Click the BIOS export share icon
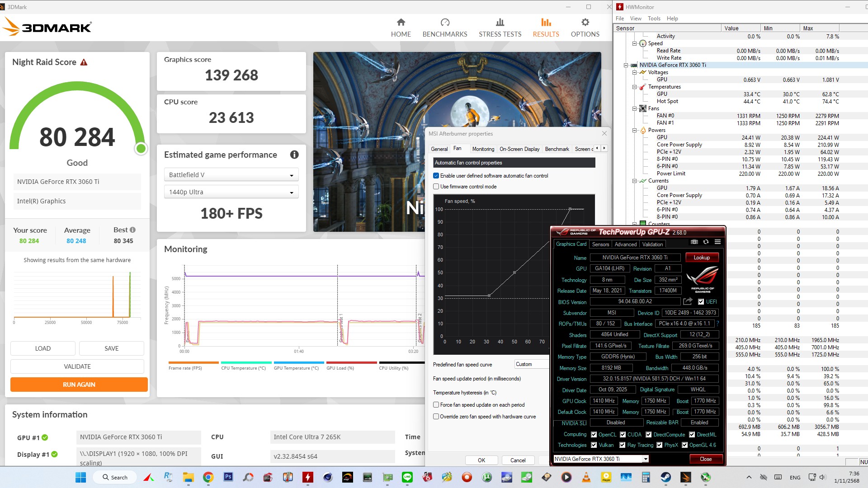This screenshot has width=868, height=488. point(688,301)
